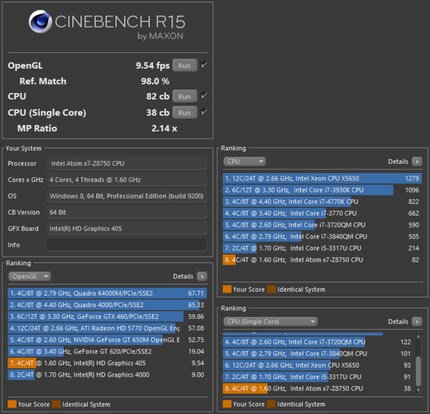430x414 pixels.
Task: Click the empty Info input field
Action: point(127,244)
